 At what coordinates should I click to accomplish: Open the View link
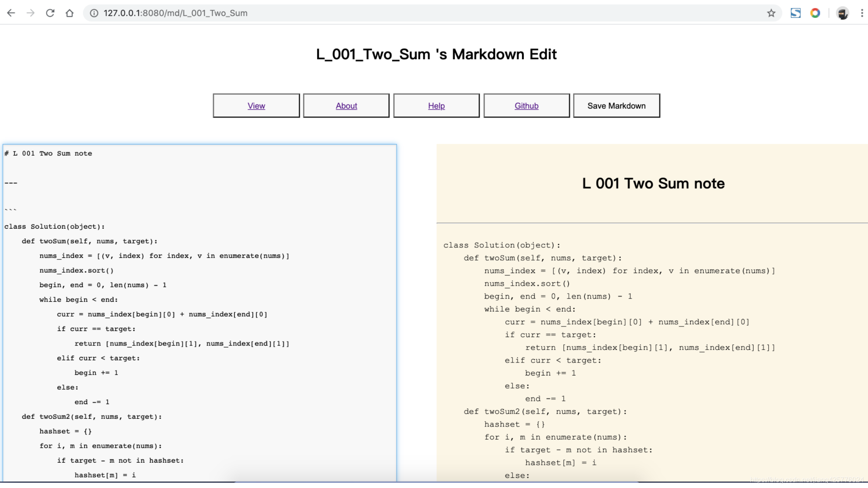[256, 106]
